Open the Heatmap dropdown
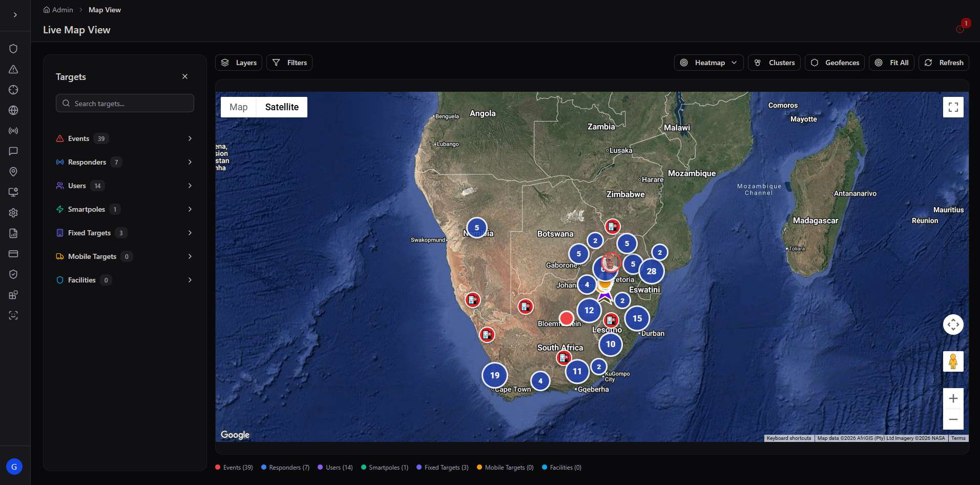 click(x=709, y=63)
